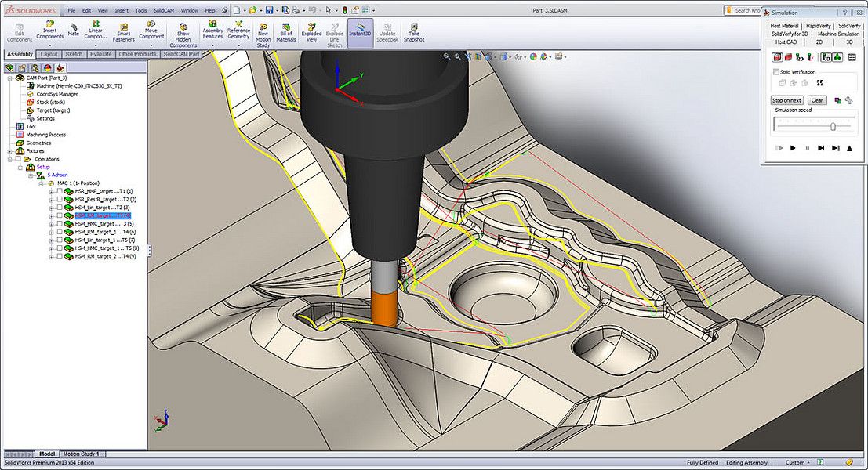The image size is (868, 470).
Task: Click the Take Snapshot tool
Action: click(414, 33)
